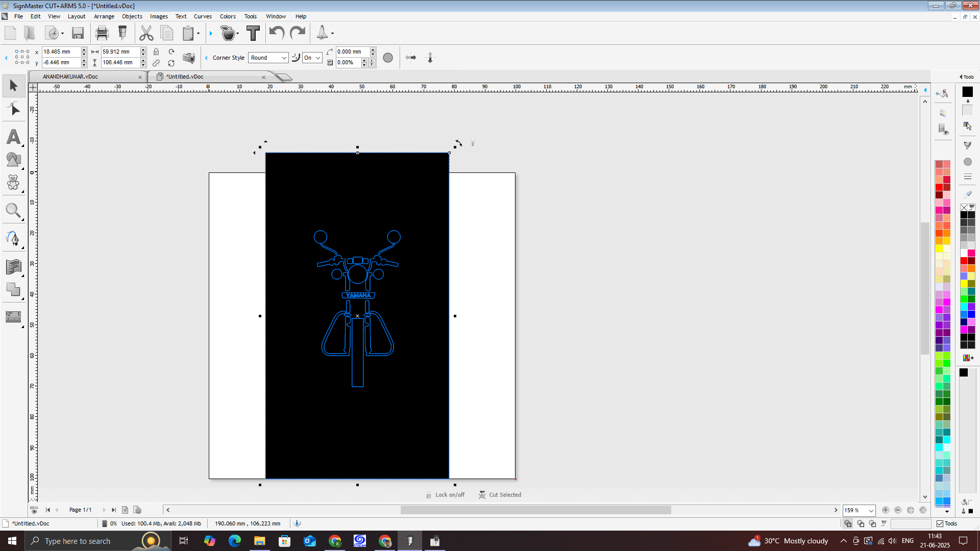Click the Undo arrow icon
Viewport: 980px width, 551px height.
click(277, 33)
